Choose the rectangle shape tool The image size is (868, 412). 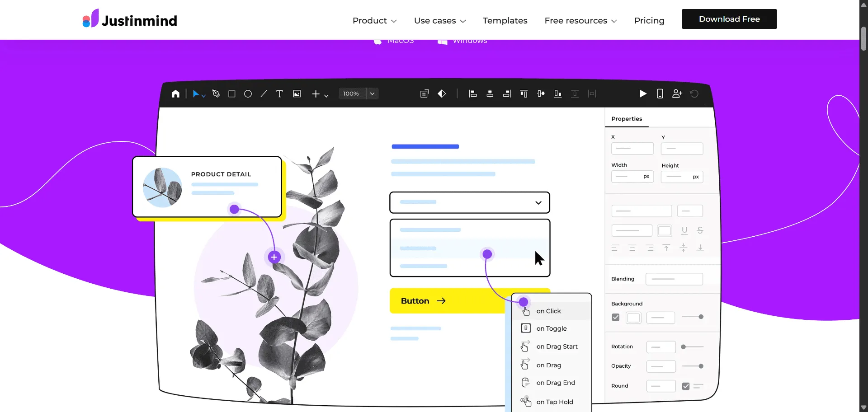tap(232, 94)
